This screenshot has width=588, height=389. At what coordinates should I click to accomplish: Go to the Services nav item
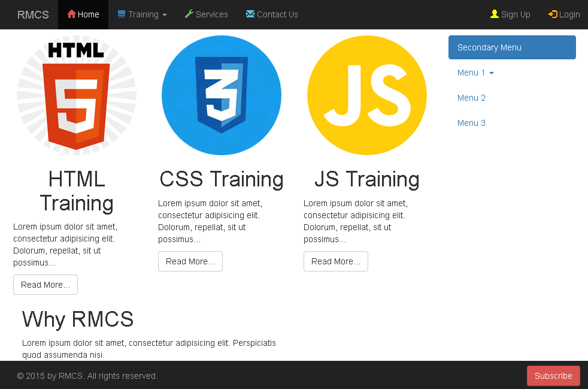[x=206, y=14]
